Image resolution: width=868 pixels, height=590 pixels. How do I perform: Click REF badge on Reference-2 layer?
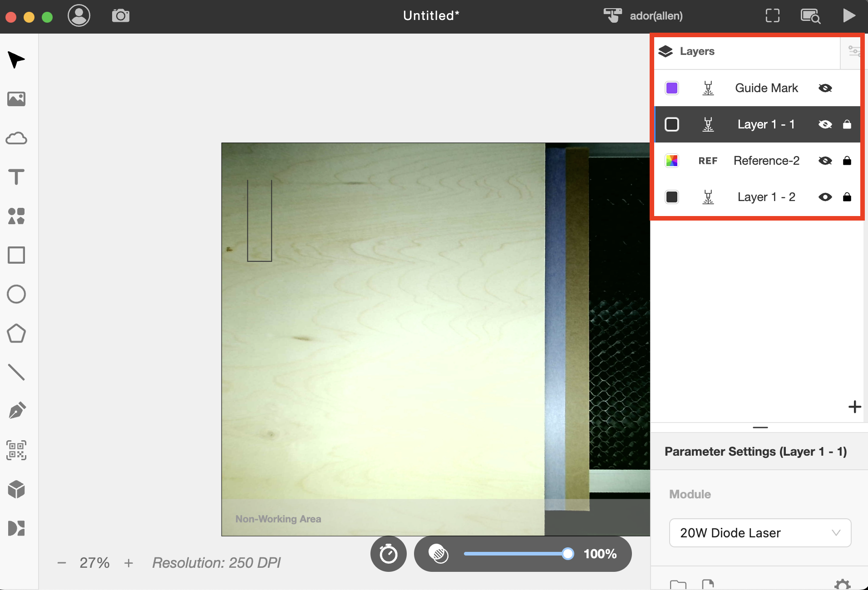coord(708,161)
